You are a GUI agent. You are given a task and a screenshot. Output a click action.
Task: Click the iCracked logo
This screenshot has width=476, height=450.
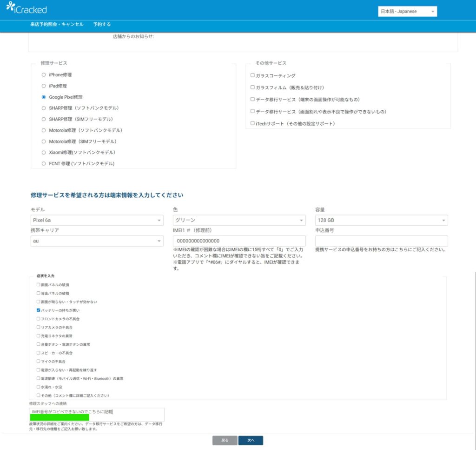(26, 8)
